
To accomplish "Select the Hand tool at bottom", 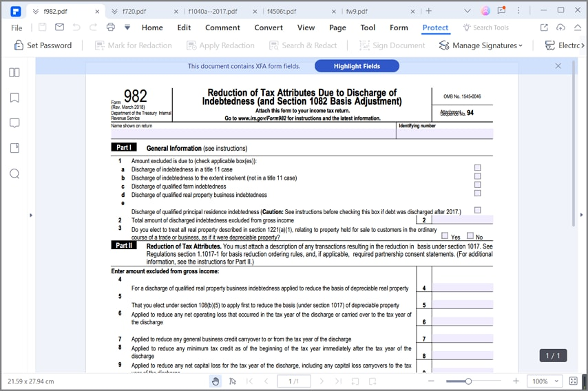I will tap(216, 381).
